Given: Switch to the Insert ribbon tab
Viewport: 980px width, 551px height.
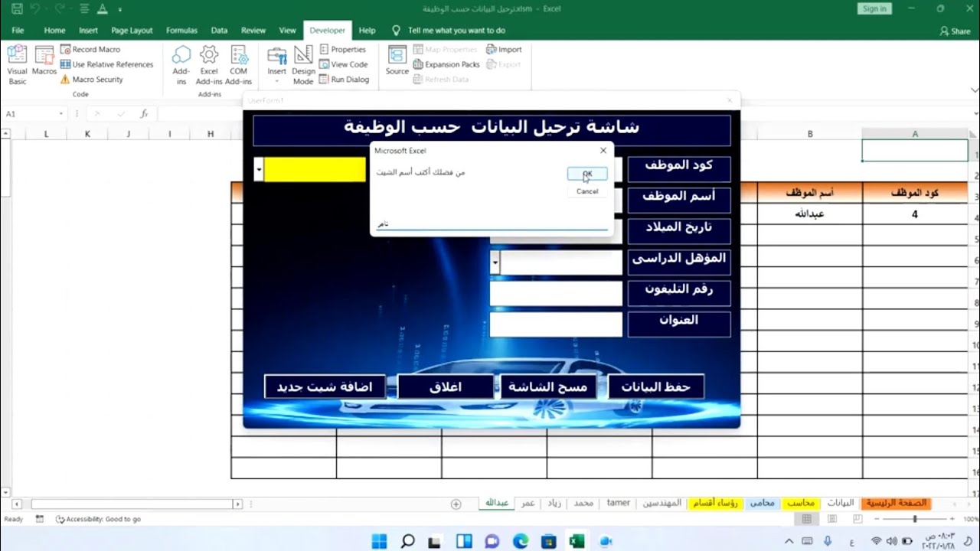Looking at the screenshot, I should [x=88, y=31].
